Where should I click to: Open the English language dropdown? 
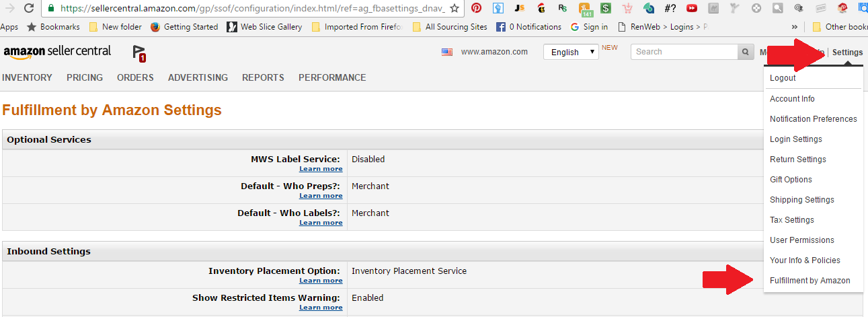(571, 52)
